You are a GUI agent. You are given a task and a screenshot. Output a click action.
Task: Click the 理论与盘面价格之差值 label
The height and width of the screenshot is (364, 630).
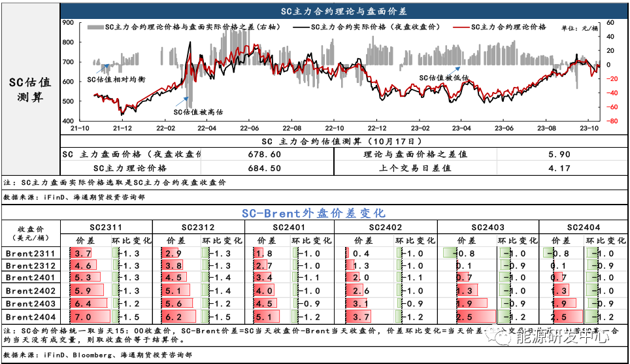(x=416, y=154)
